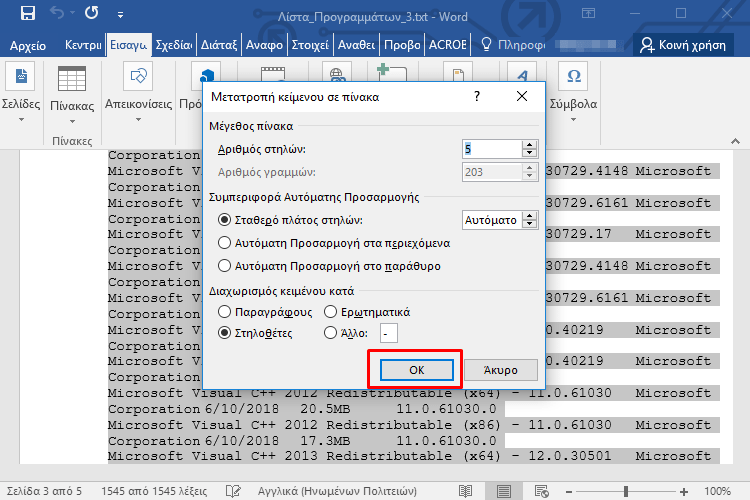
Task: Switch to Print Layout view icon
Action: (x=503, y=491)
